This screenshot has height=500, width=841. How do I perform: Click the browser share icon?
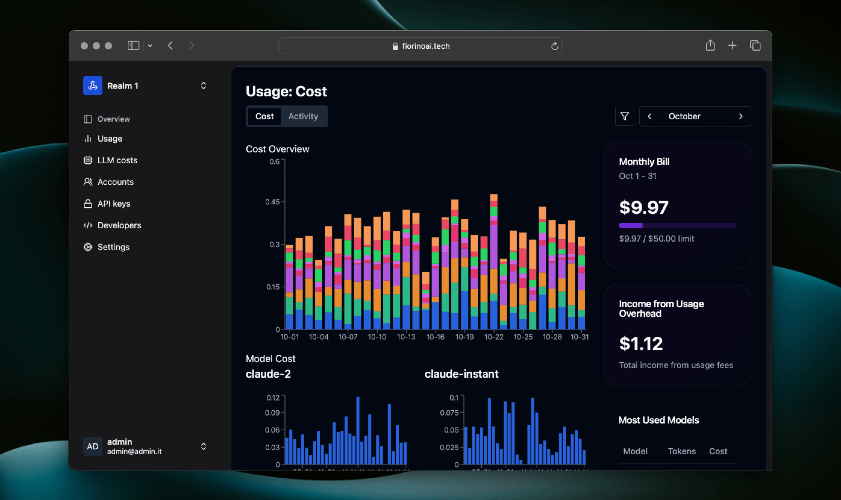pos(710,46)
